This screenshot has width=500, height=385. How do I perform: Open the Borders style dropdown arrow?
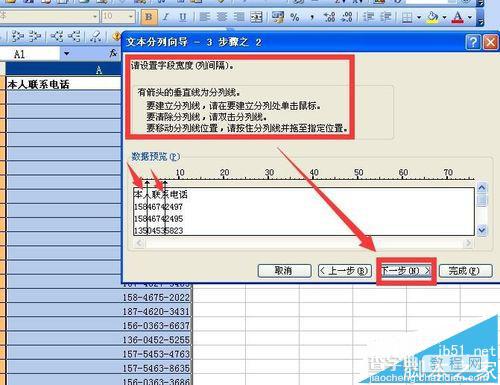pyautogui.click(x=419, y=17)
